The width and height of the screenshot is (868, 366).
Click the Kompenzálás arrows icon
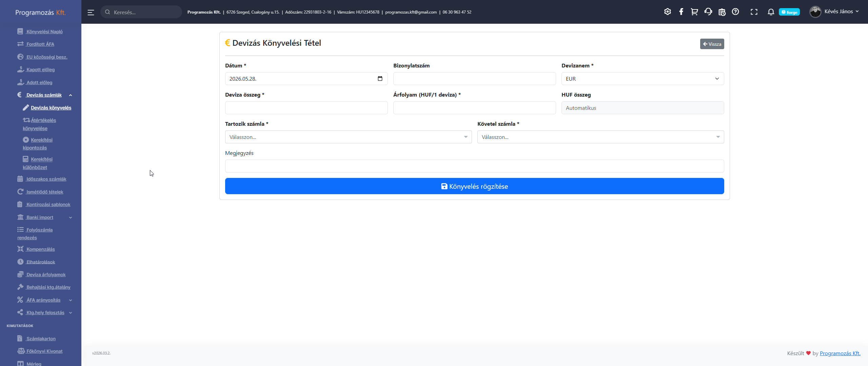[20, 249]
